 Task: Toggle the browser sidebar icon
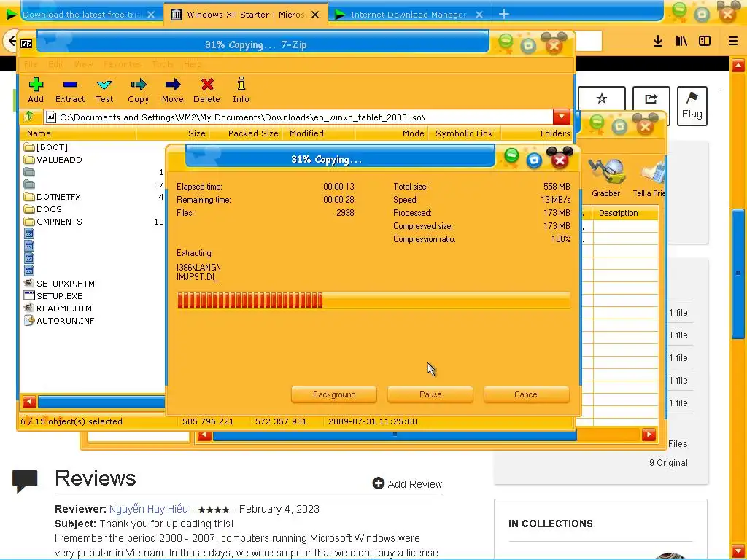point(705,42)
